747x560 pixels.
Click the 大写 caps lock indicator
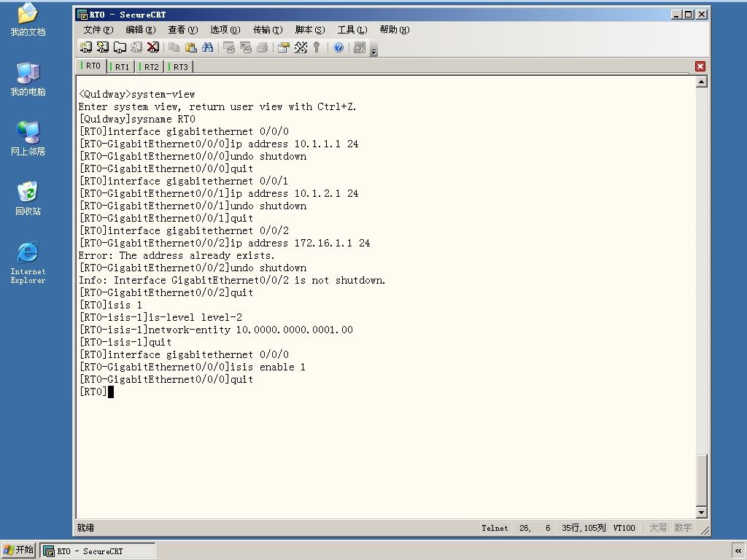658,528
